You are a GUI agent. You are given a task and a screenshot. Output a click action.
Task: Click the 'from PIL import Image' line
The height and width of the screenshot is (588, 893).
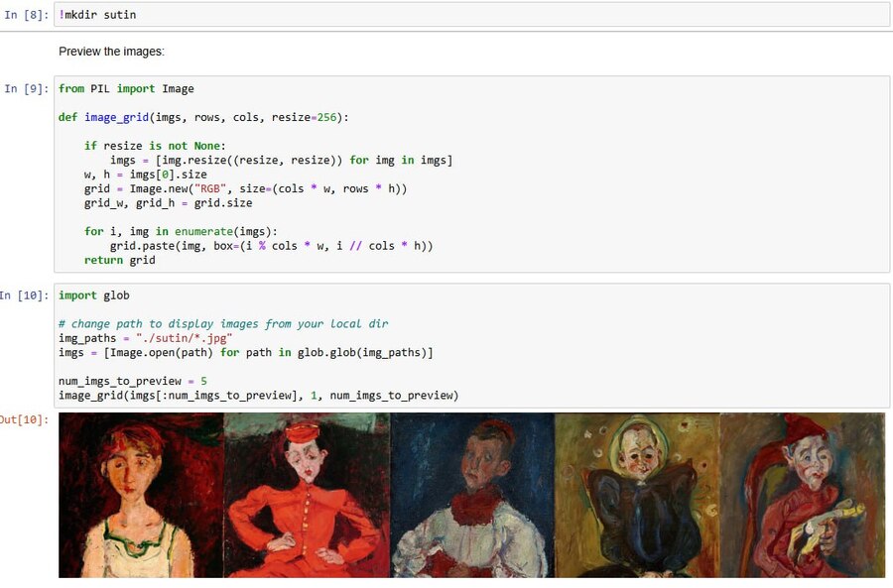coord(126,89)
